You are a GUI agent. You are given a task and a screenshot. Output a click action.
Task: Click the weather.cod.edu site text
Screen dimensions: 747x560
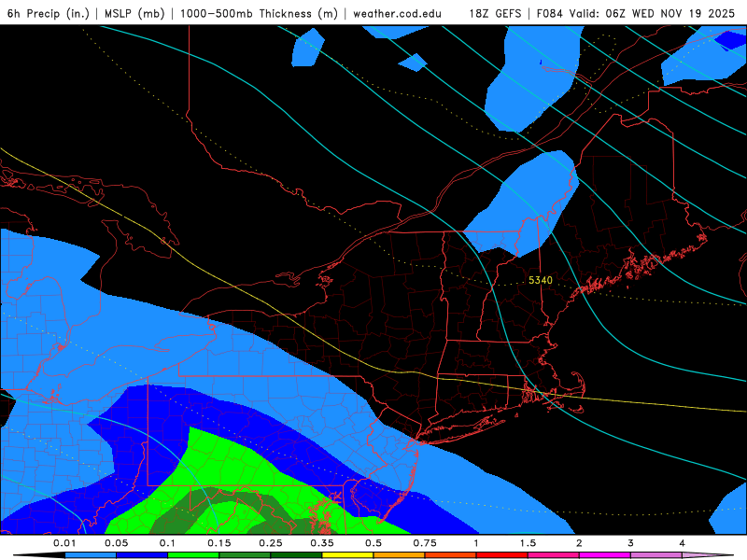(x=398, y=13)
